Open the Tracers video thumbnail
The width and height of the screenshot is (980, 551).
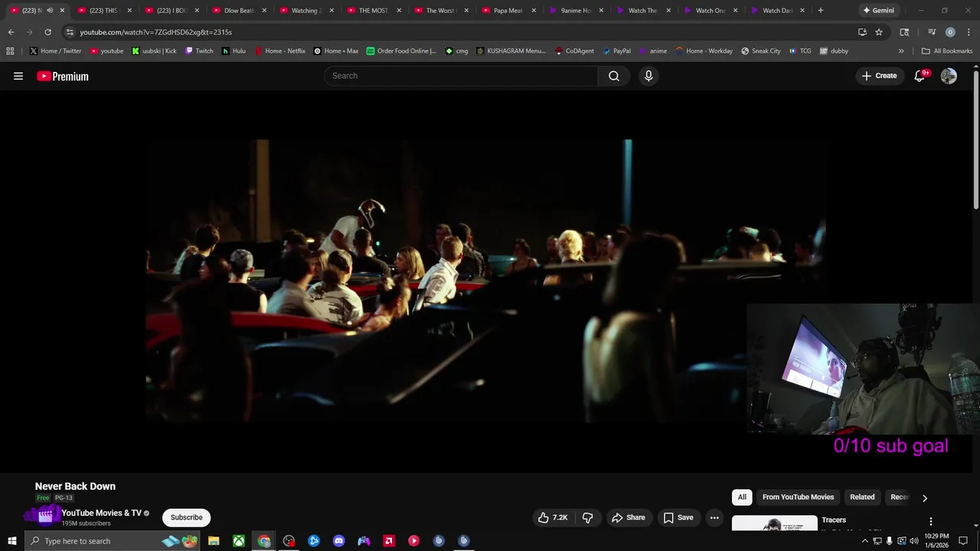coord(774,523)
